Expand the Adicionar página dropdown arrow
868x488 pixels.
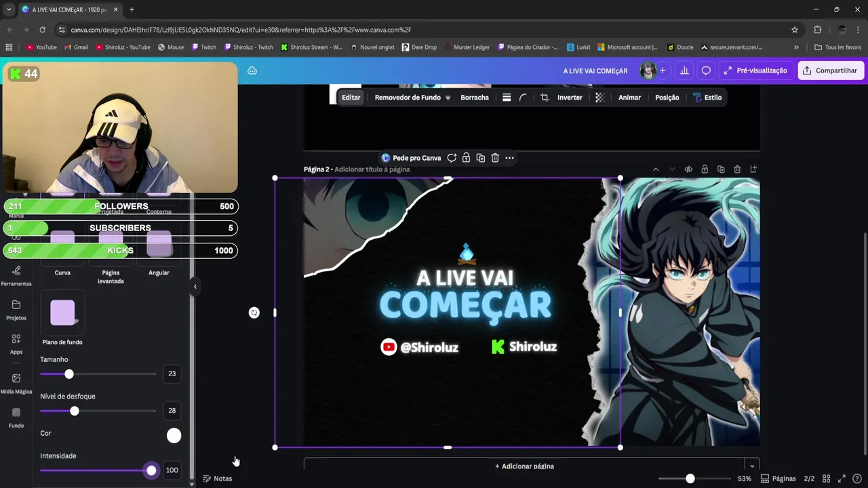coord(751,466)
